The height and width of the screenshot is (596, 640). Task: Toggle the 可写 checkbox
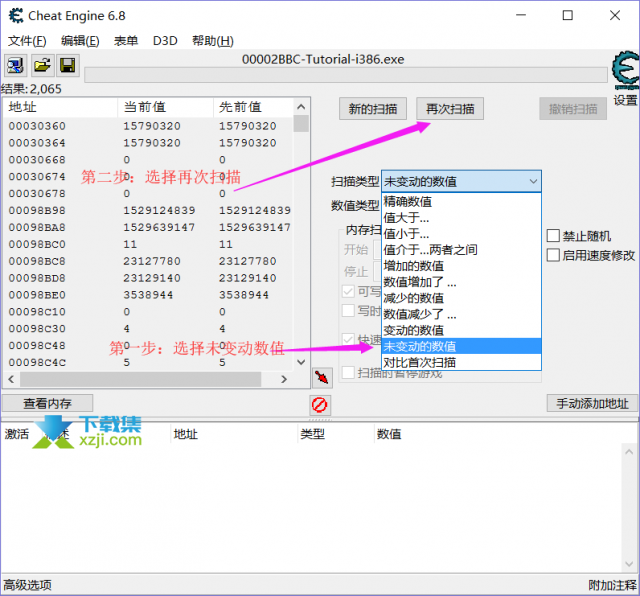tap(348, 291)
